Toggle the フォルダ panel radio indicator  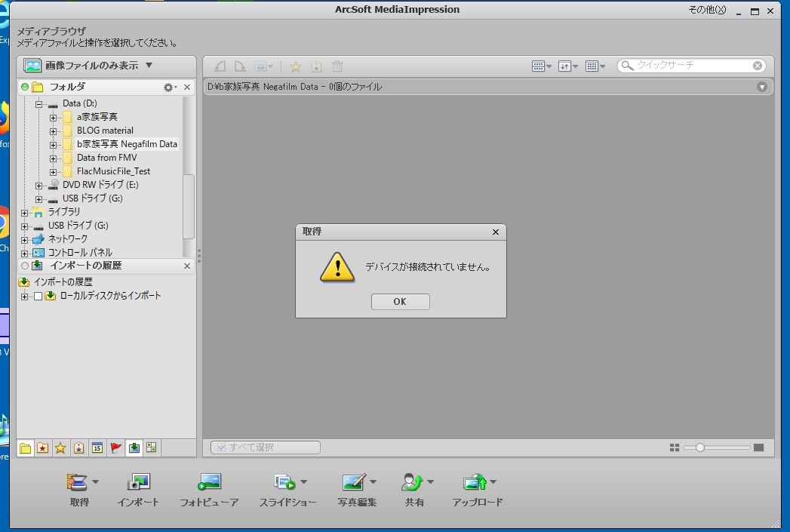[x=25, y=87]
